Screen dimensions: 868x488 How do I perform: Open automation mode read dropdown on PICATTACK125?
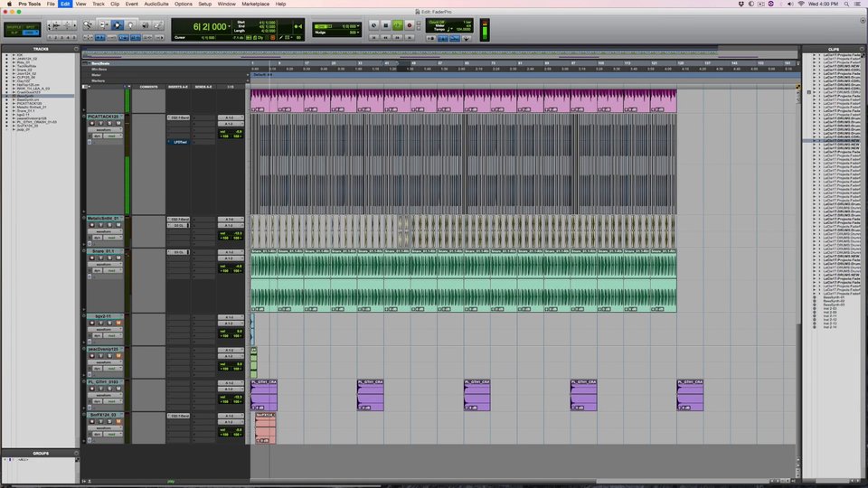pyautogui.click(x=113, y=136)
